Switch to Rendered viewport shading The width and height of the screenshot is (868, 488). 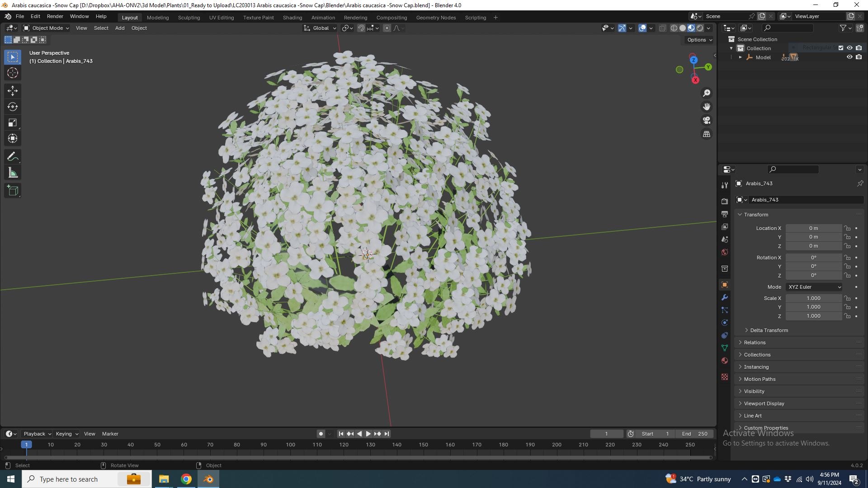[700, 28]
